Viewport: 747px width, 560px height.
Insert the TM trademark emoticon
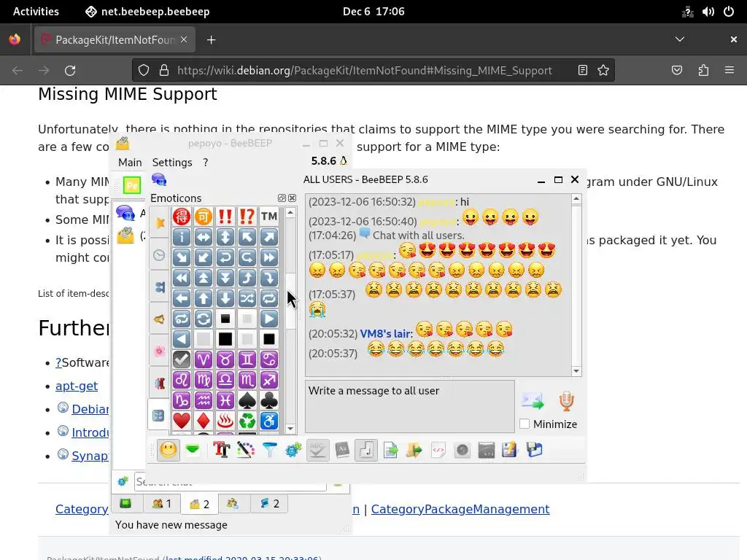(269, 217)
